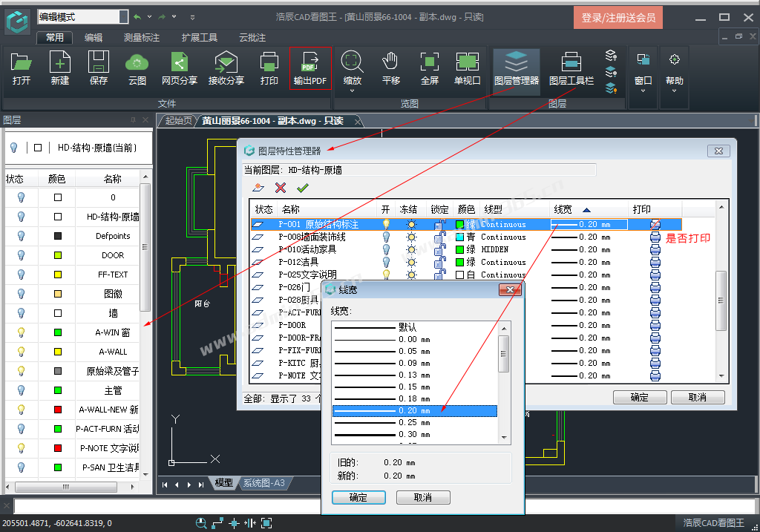Expand the 缩放 zoom dropdown arrow

coord(352,91)
